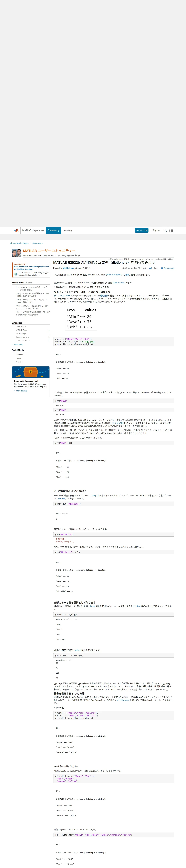Open the MATLAB Help Center tab
Screen dimensions: 186x868
point(33,230)
